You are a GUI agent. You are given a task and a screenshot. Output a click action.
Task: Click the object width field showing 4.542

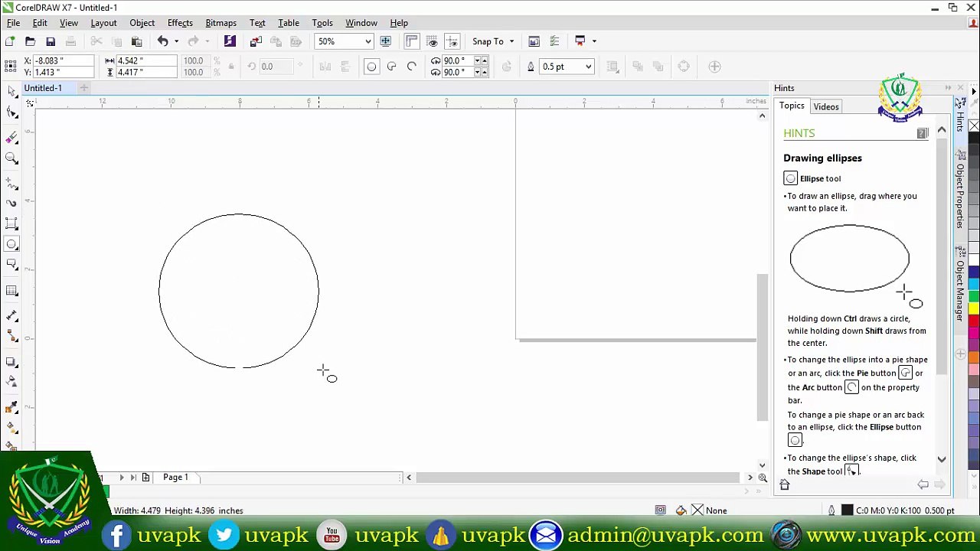click(x=145, y=60)
